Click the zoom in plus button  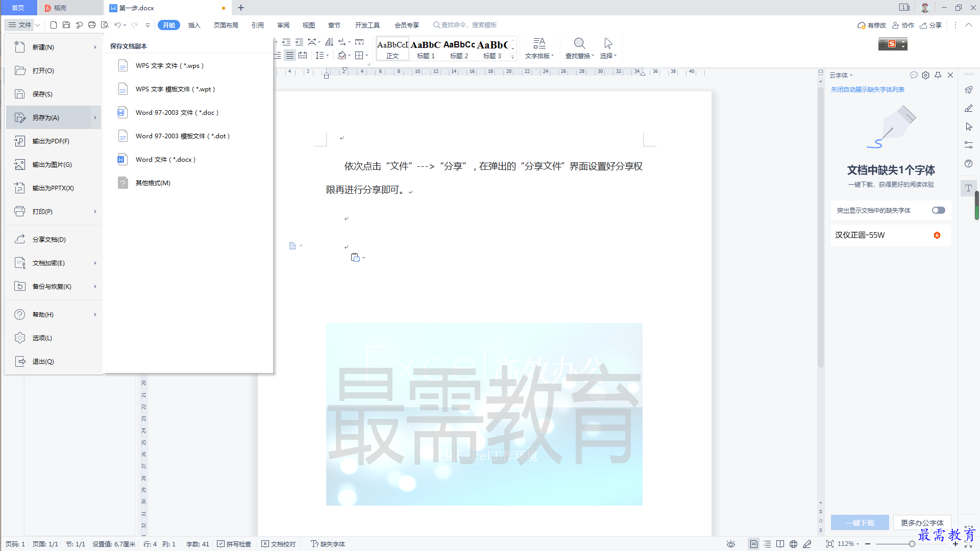[x=955, y=544]
